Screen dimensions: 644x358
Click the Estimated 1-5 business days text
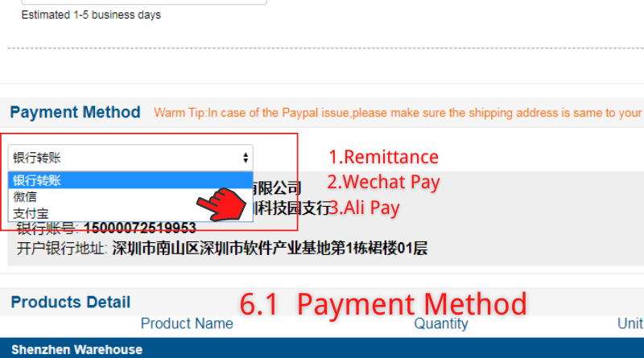(x=91, y=15)
